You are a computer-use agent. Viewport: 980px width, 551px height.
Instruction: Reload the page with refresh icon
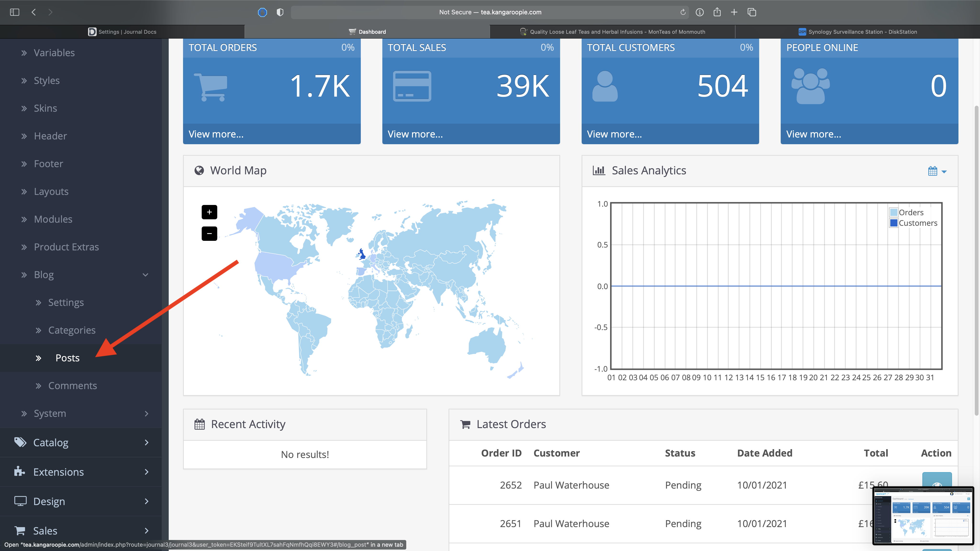pos(683,12)
